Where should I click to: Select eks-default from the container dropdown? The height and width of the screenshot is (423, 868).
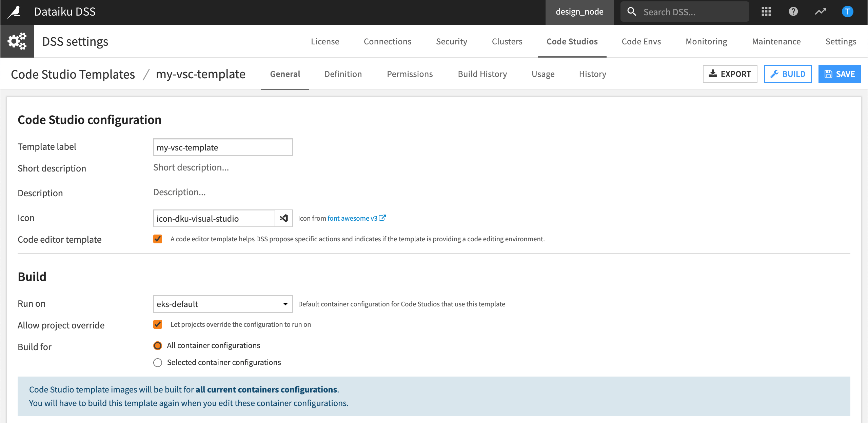pos(222,304)
